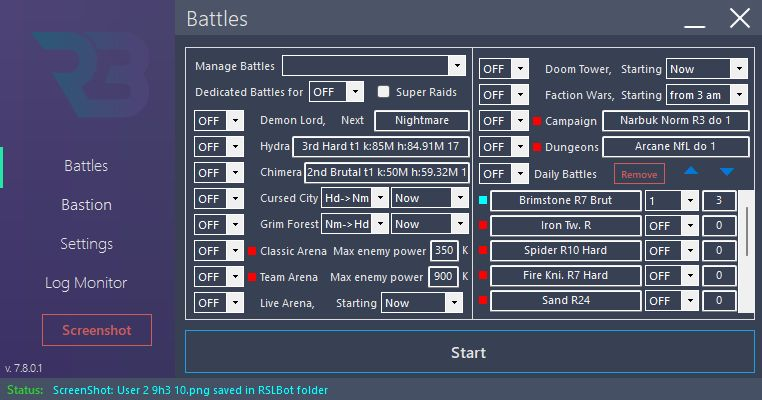762x400 pixels.
Task: Click red status square beside Spider R10 Hard
Action: coord(483,250)
